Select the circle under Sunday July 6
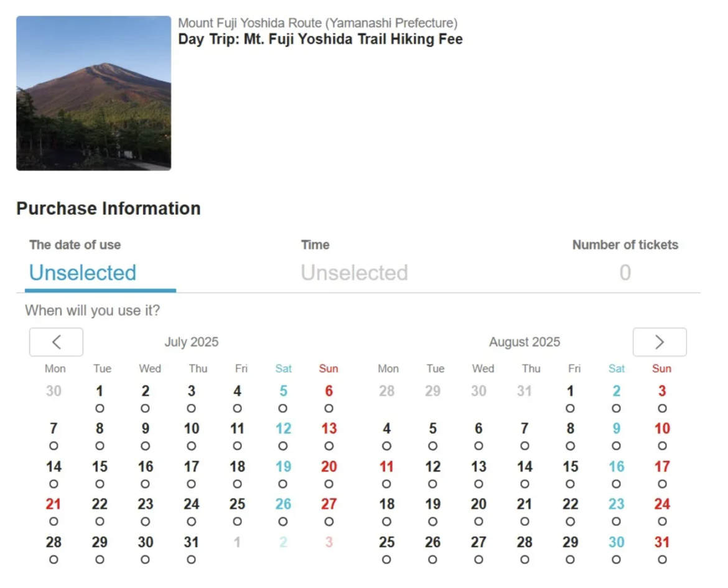Image resolution: width=728 pixels, height=588 pixels. pyautogui.click(x=329, y=408)
